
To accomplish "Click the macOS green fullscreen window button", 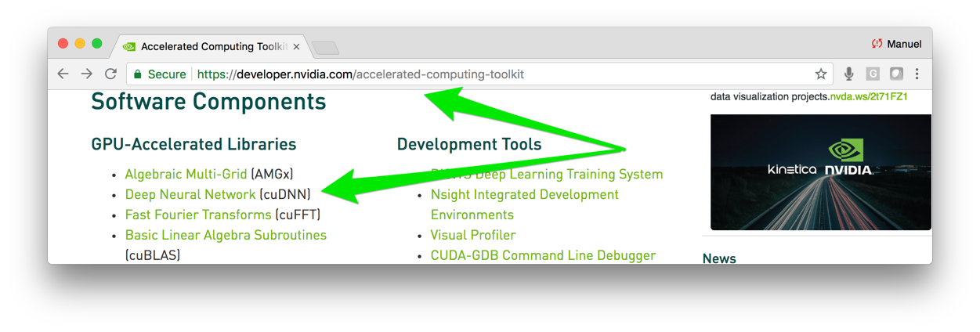I will [97, 44].
